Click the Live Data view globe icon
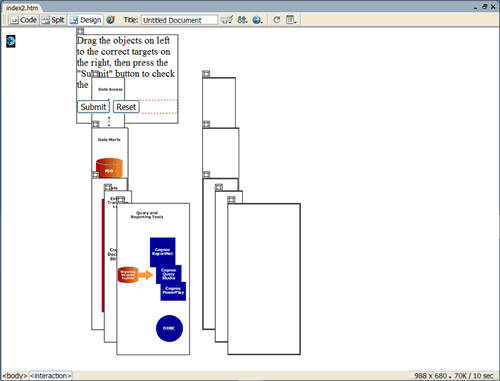Screen dimensions: 500x381 pyautogui.click(x=111, y=20)
